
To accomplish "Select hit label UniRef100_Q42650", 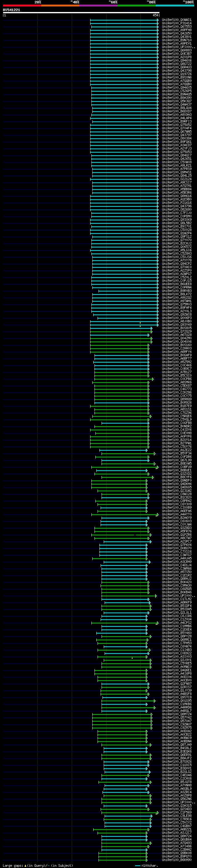I will pyautogui.click(x=176, y=34).
